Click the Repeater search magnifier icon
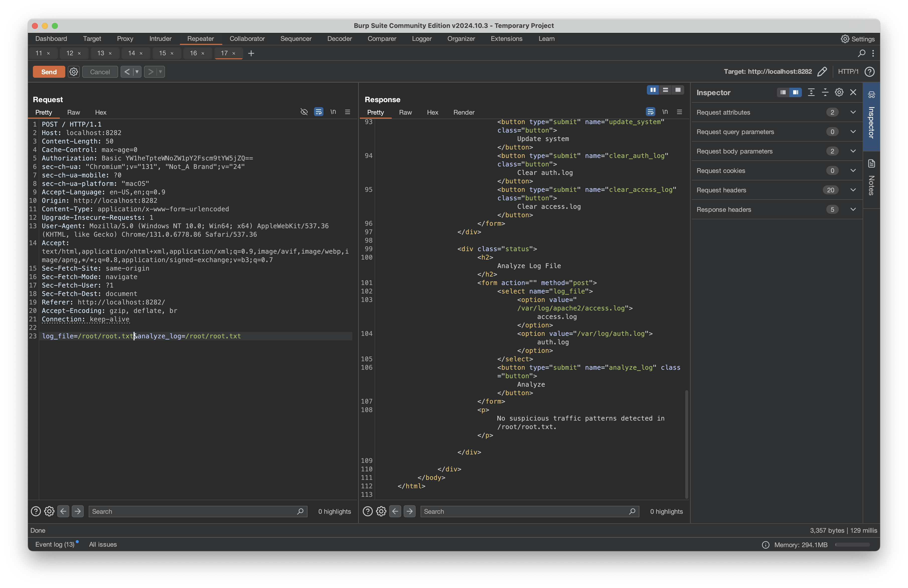The height and width of the screenshot is (588, 908). (861, 53)
